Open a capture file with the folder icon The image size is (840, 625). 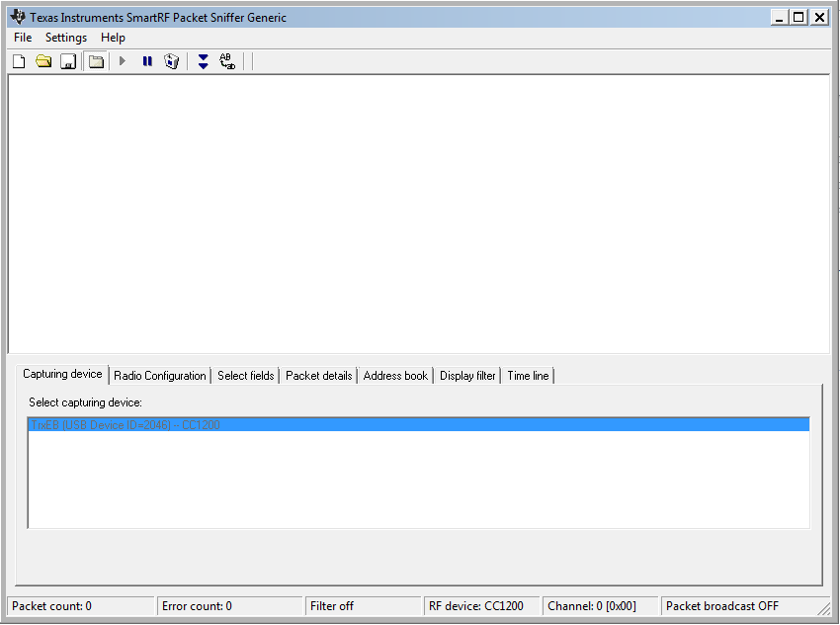click(x=43, y=61)
